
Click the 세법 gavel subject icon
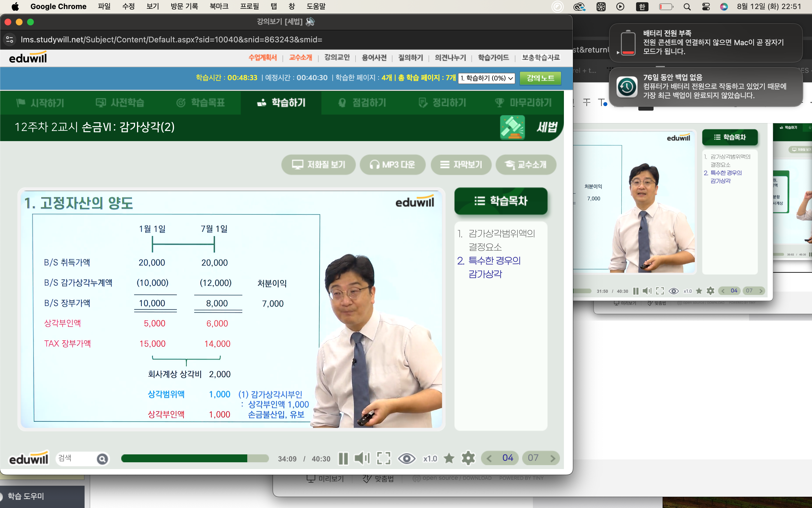pyautogui.click(x=512, y=127)
